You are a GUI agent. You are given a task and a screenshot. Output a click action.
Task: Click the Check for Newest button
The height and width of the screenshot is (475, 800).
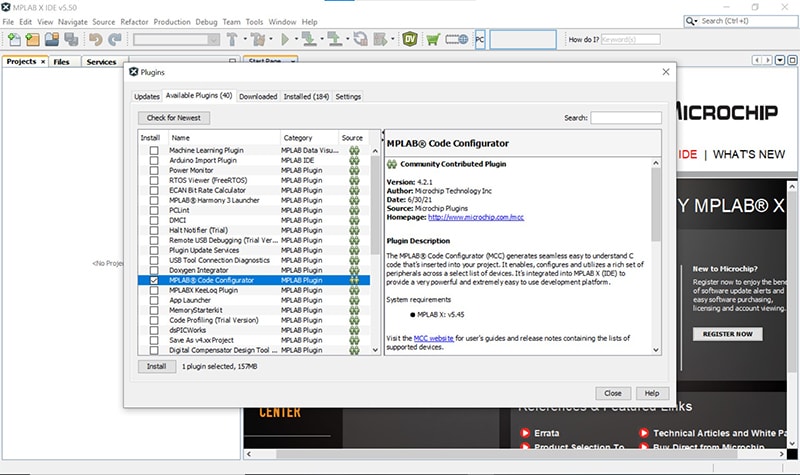(x=173, y=118)
